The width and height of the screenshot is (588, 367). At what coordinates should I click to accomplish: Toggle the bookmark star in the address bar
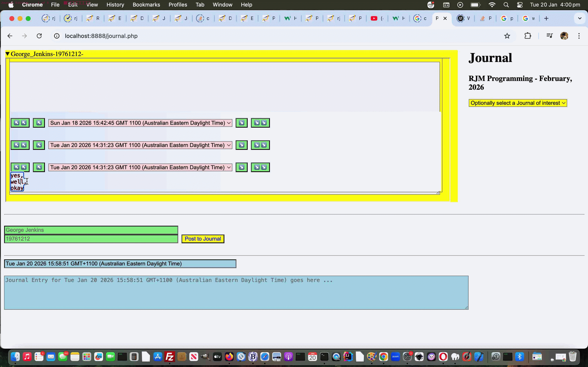click(x=507, y=36)
